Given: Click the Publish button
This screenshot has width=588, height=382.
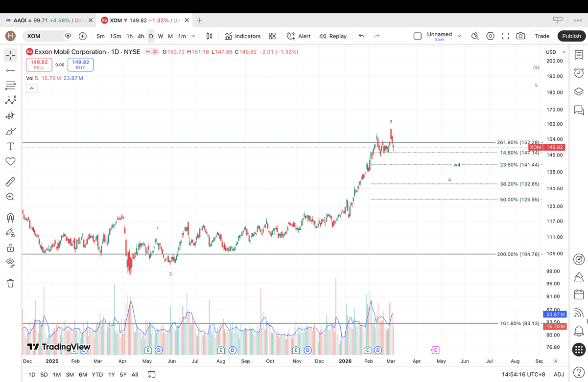Looking at the screenshot, I should point(571,36).
